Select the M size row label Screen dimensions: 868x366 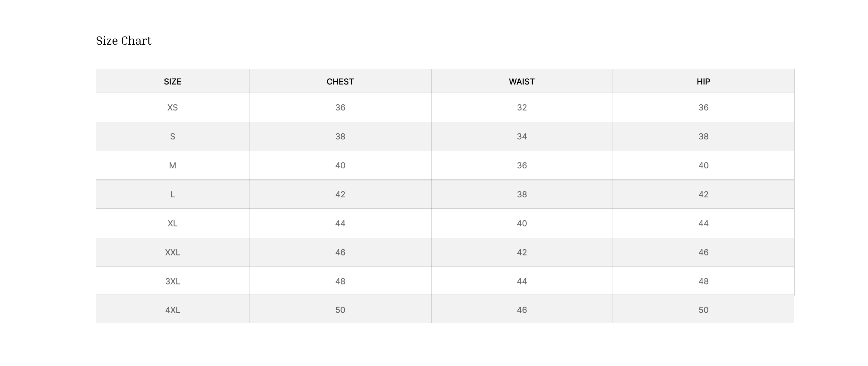(173, 165)
